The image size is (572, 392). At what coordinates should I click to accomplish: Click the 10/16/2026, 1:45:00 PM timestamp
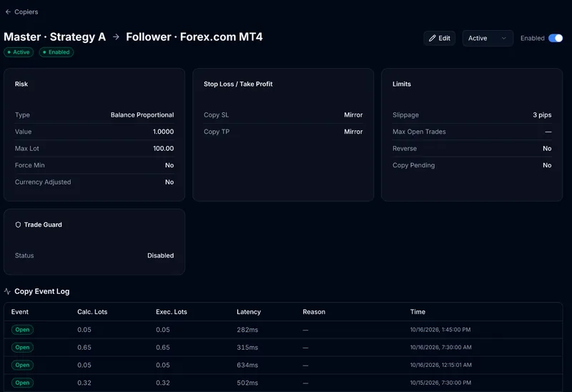coord(440,330)
